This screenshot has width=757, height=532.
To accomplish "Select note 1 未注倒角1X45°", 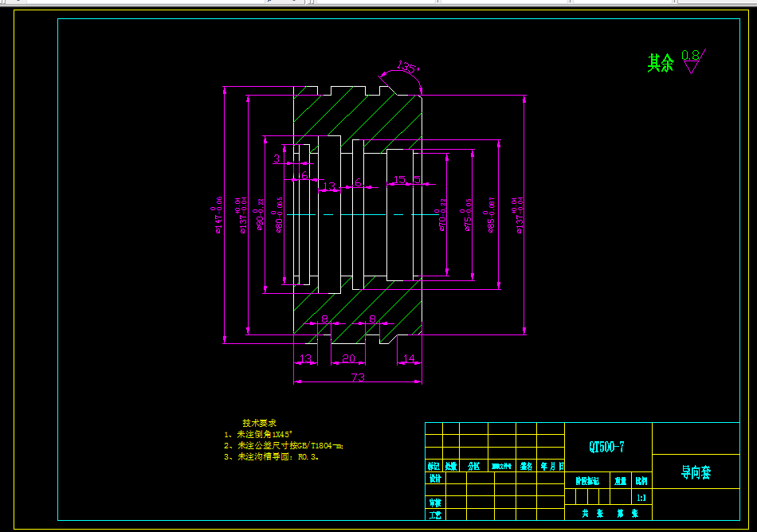I will point(258,434).
